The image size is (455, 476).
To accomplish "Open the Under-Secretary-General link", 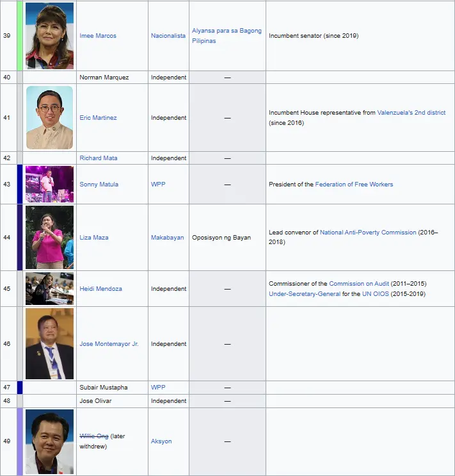I will pyautogui.click(x=305, y=294).
